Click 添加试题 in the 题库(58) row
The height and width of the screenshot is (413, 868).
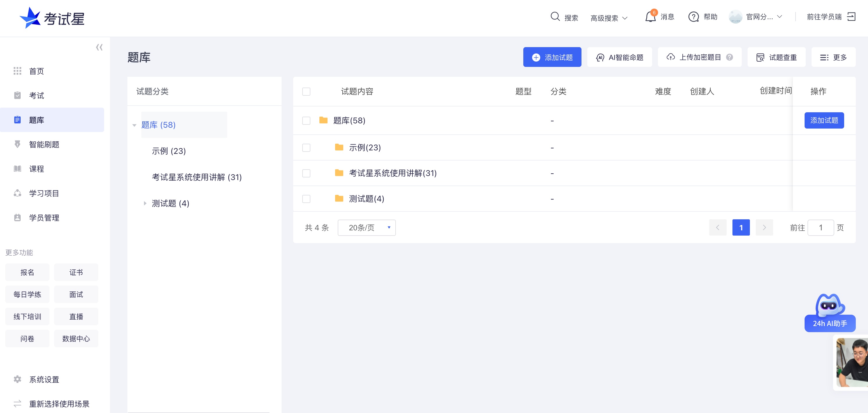[x=824, y=120]
